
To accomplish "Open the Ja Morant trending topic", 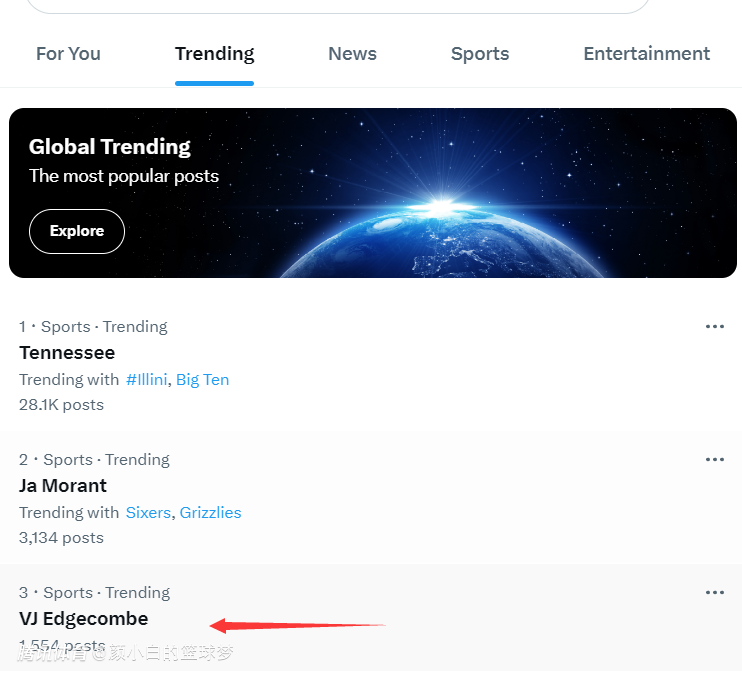I will 63,486.
